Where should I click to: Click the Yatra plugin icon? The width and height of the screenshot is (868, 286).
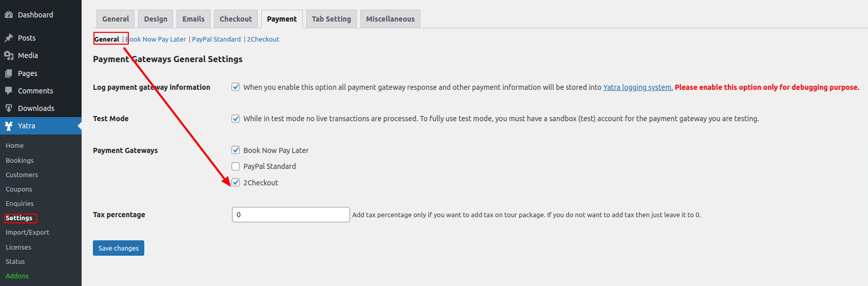pyautogui.click(x=9, y=126)
